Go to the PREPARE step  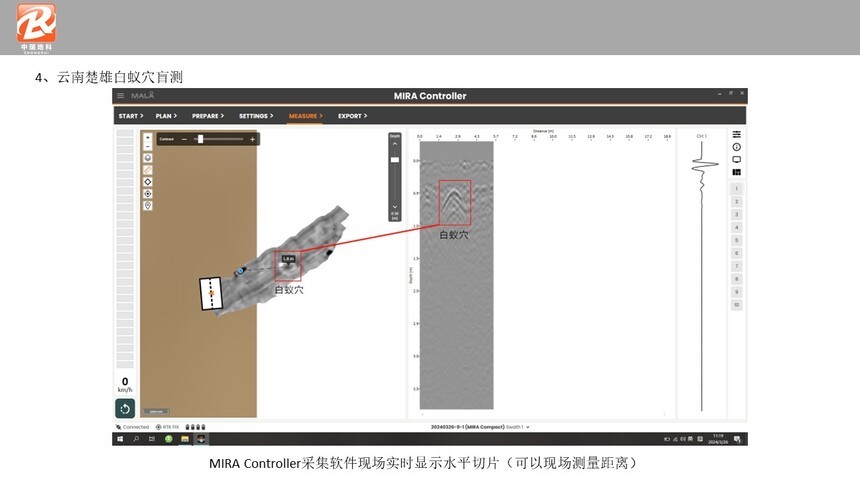click(x=208, y=116)
